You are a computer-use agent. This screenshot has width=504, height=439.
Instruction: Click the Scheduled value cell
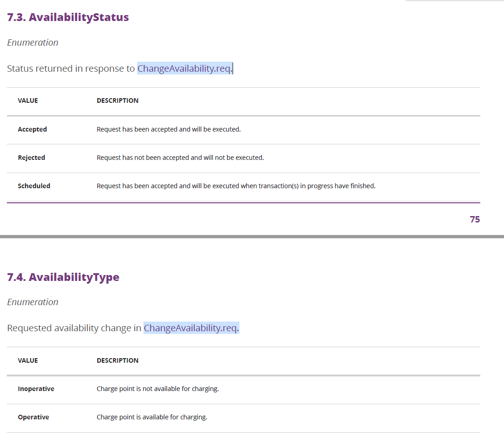tap(34, 186)
